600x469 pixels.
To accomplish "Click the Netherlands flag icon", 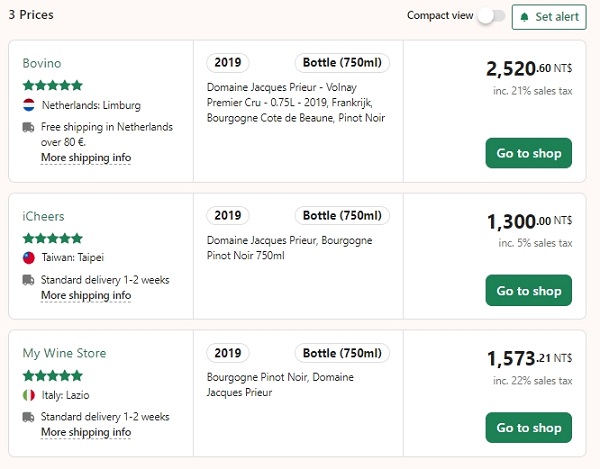I will 29,105.
